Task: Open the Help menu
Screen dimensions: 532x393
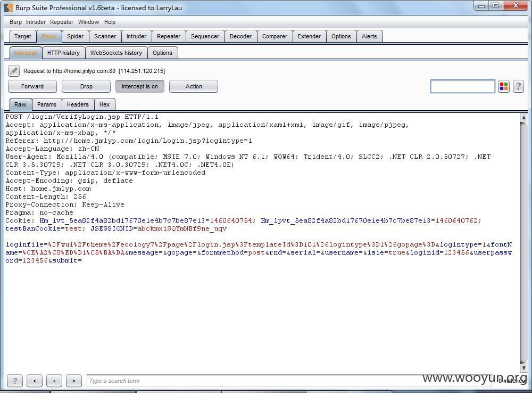Action: (x=110, y=22)
